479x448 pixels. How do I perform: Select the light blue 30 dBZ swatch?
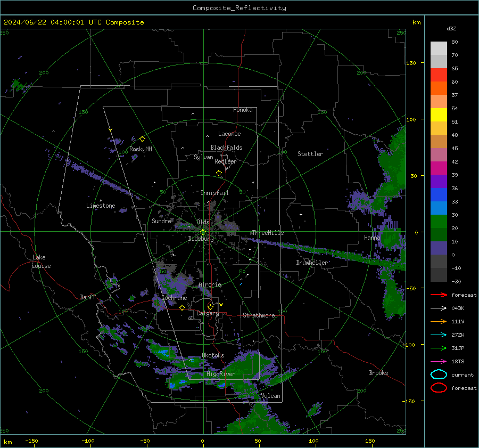pyautogui.click(x=439, y=208)
